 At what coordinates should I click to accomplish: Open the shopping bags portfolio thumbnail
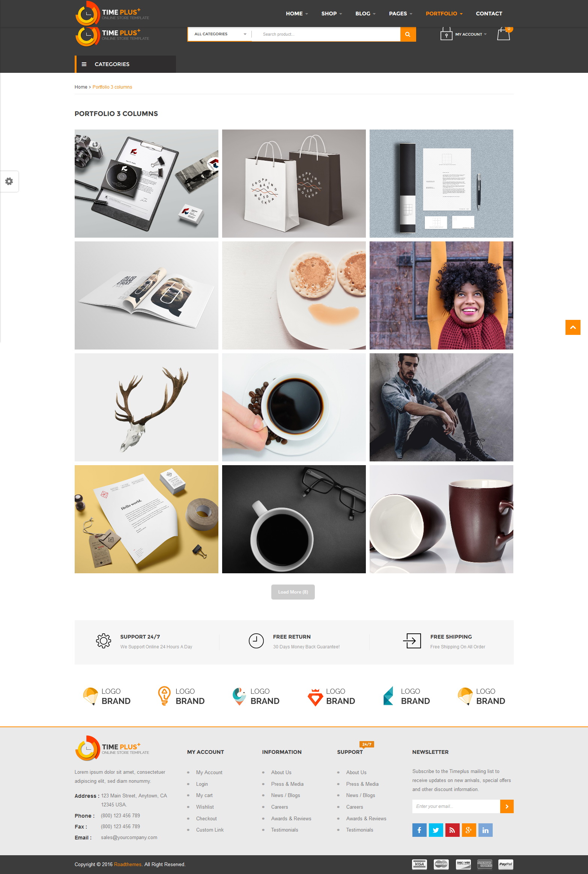point(294,184)
